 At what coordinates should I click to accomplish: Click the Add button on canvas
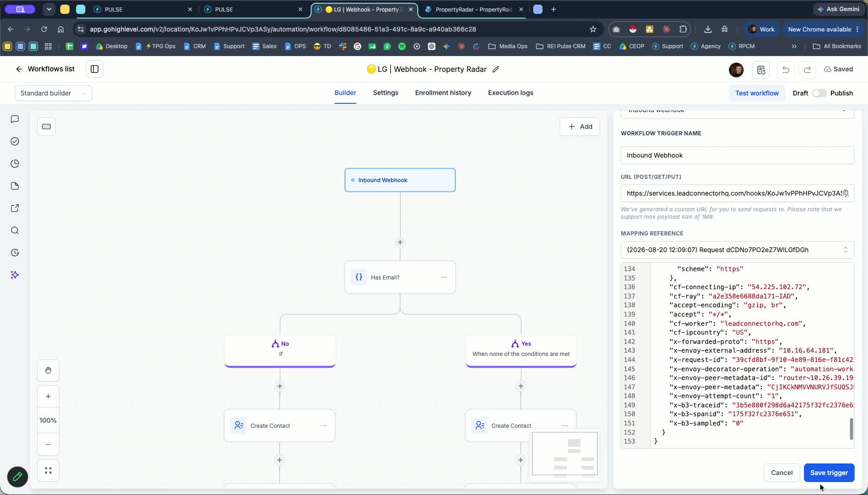[x=580, y=127]
